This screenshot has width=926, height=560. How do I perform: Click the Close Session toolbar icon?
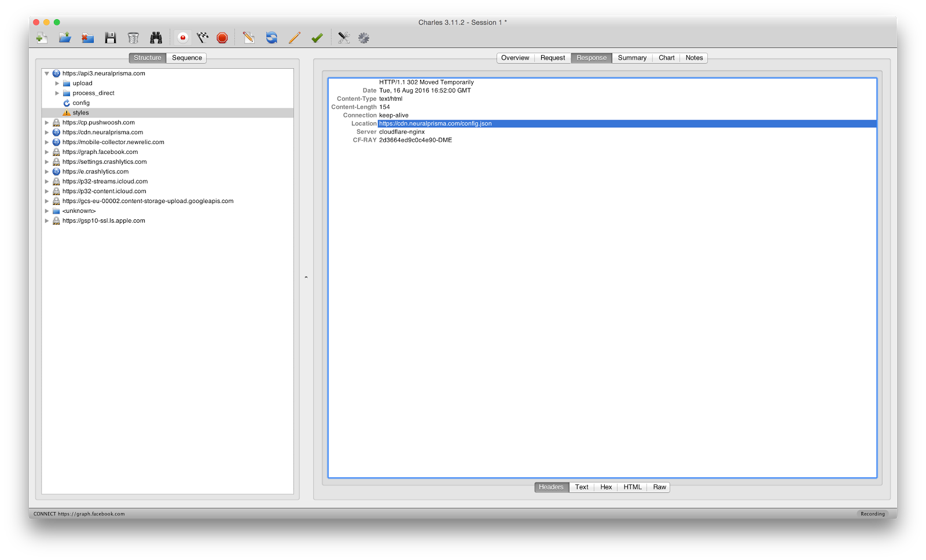pyautogui.click(x=87, y=38)
